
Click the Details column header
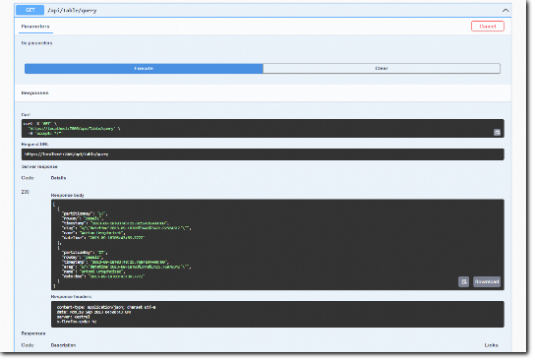pos(59,178)
